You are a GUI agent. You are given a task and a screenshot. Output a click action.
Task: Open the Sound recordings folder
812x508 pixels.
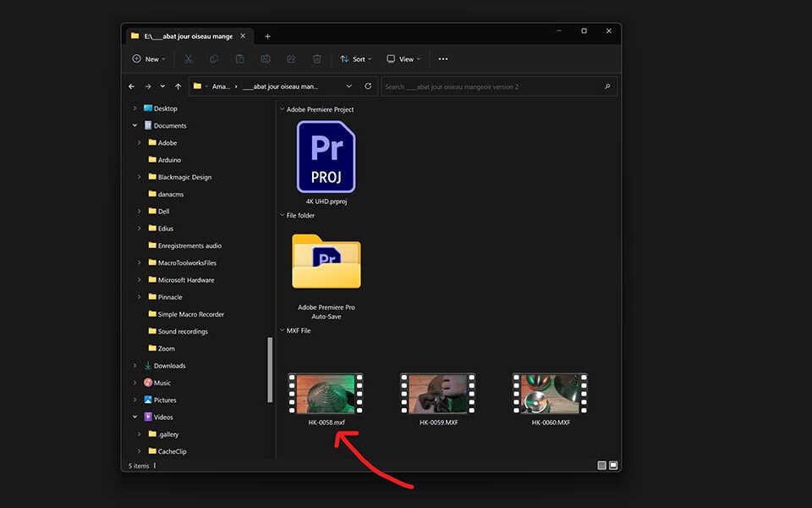tap(183, 331)
